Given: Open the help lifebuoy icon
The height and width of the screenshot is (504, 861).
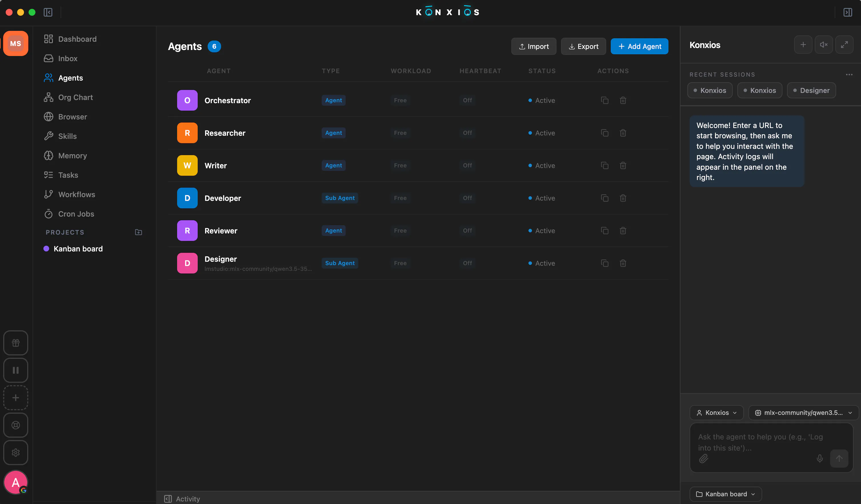Looking at the screenshot, I should pyautogui.click(x=16, y=425).
